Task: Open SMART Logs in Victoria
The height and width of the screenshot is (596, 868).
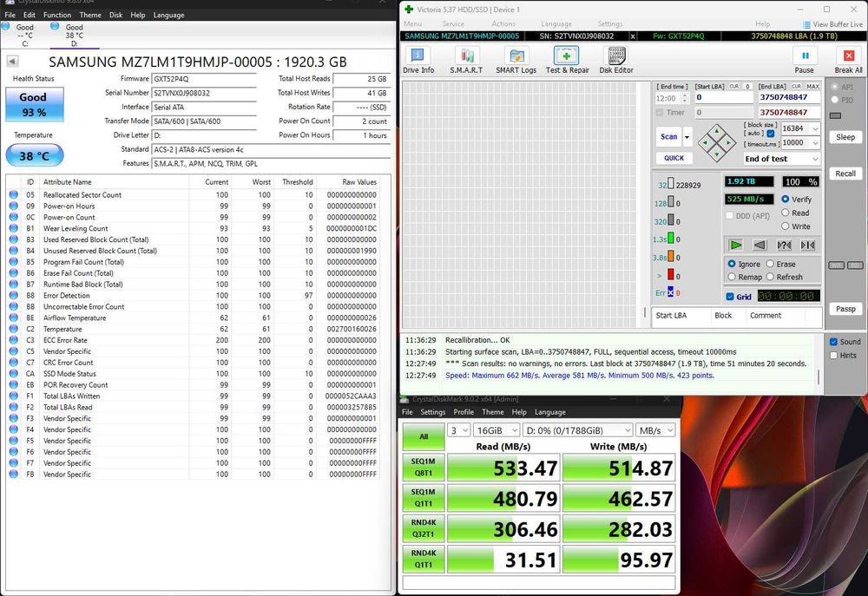Action: click(516, 61)
